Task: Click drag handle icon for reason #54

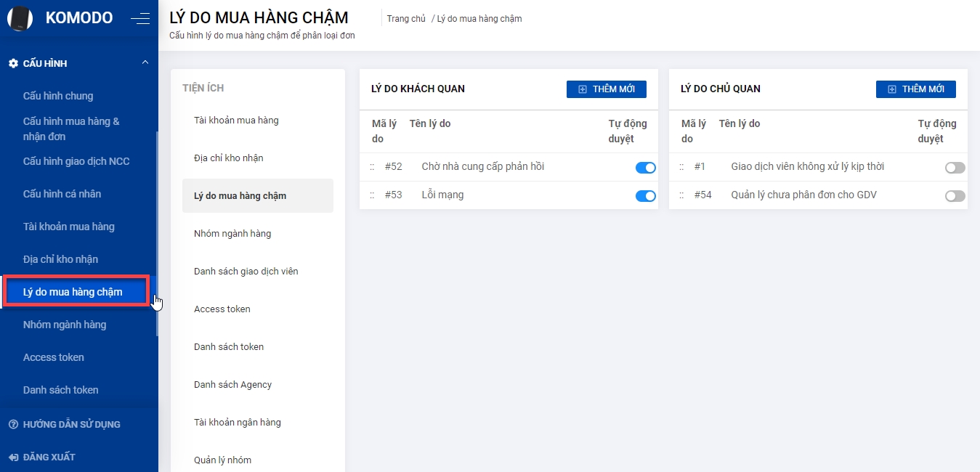Action: coord(681,195)
